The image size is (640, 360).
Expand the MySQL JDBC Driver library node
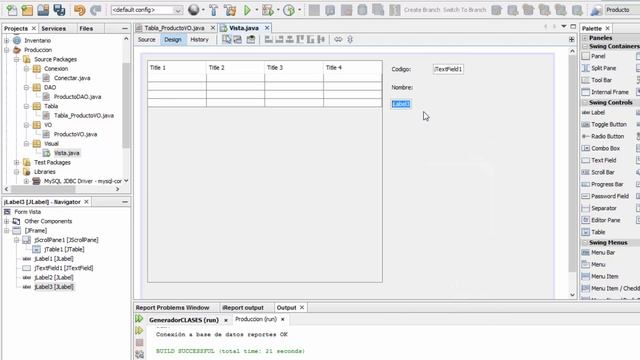pyautogui.click(x=26, y=181)
